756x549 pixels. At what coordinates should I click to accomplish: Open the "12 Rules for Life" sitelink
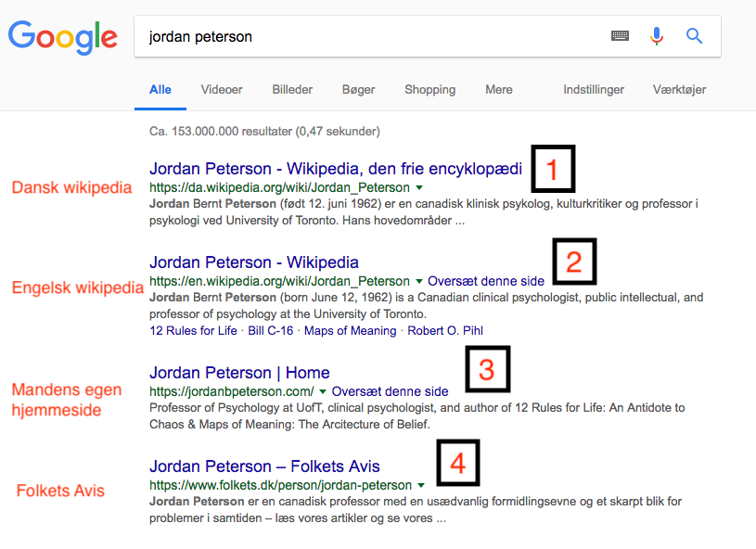pos(193,331)
